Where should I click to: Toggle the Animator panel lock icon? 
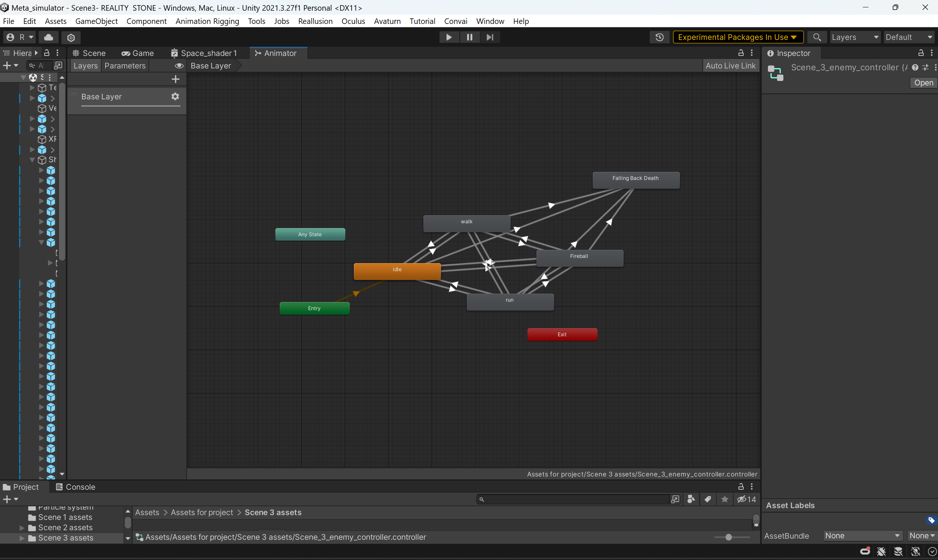[x=741, y=53]
